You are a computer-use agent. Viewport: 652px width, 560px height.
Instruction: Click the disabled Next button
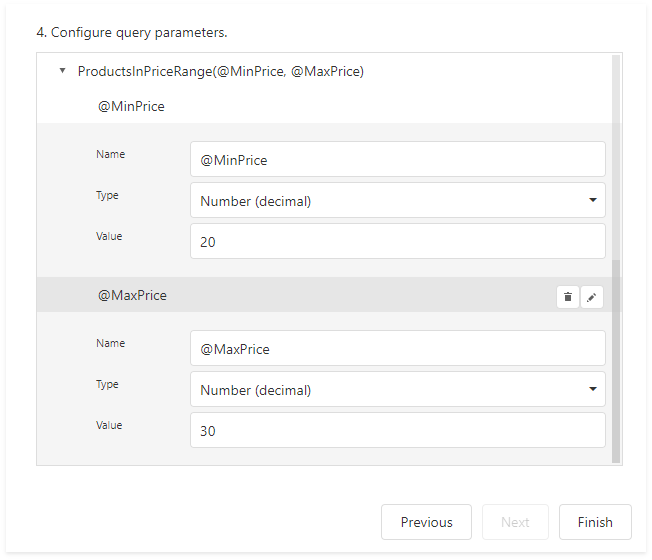click(x=515, y=522)
